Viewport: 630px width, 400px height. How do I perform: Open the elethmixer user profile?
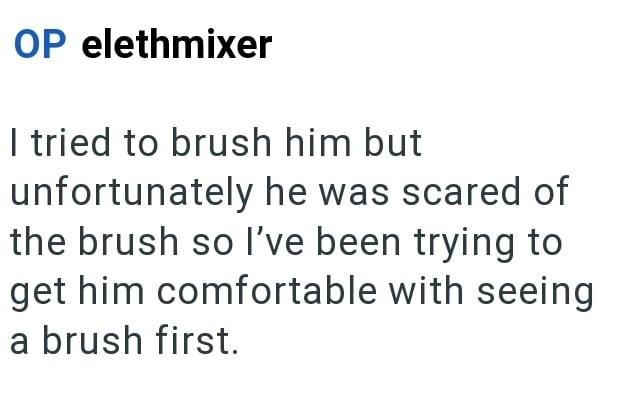pos(176,45)
